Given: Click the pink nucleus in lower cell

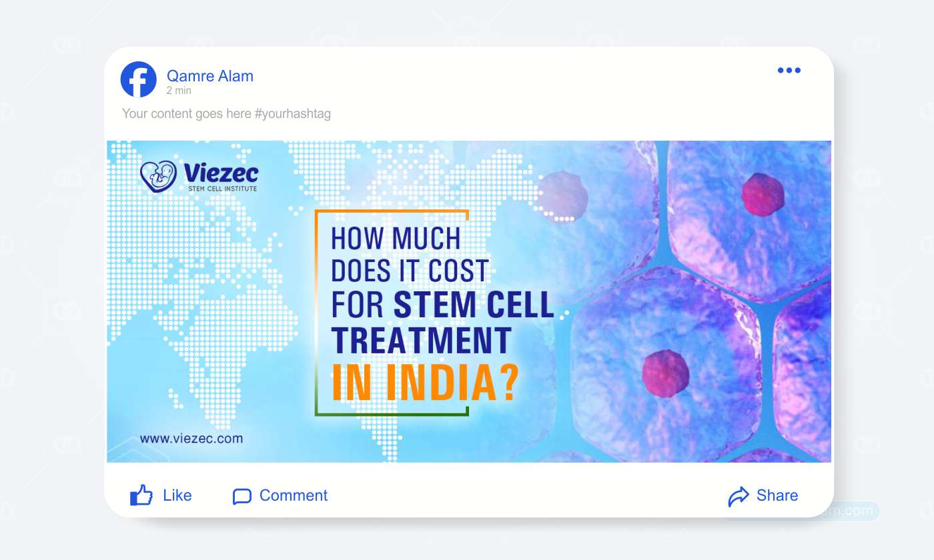Looking at the screenshot, I should click(x=664, y=372).
